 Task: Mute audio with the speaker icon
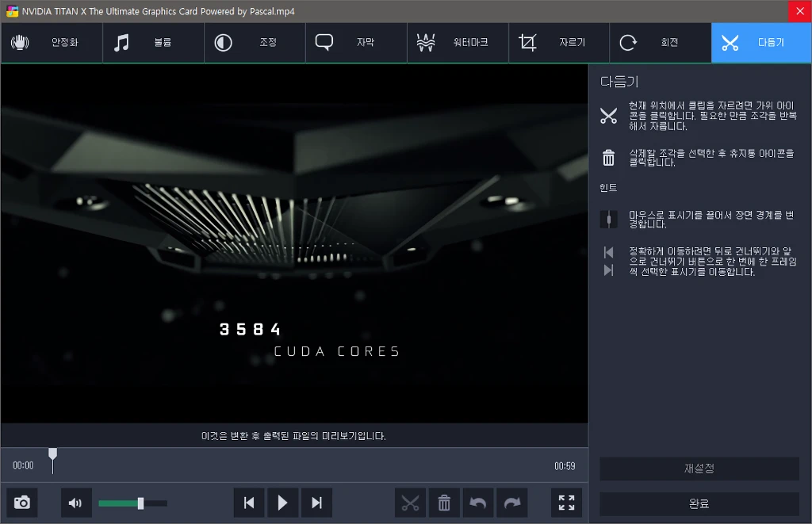coord(76,503)
